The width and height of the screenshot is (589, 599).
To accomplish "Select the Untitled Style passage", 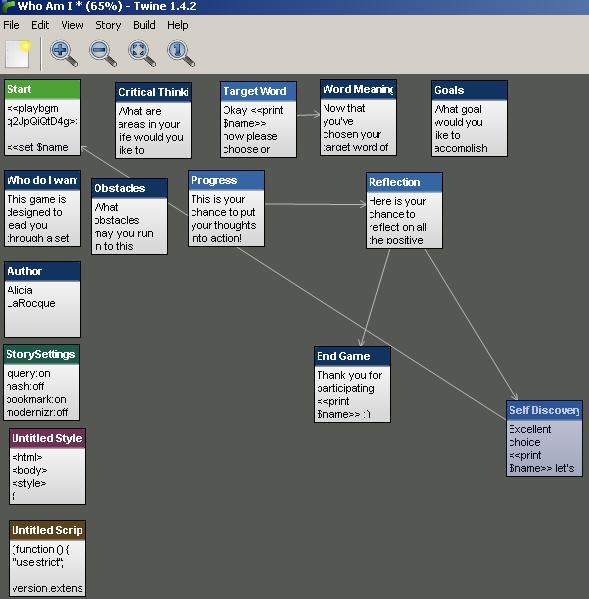I will 47,466.
